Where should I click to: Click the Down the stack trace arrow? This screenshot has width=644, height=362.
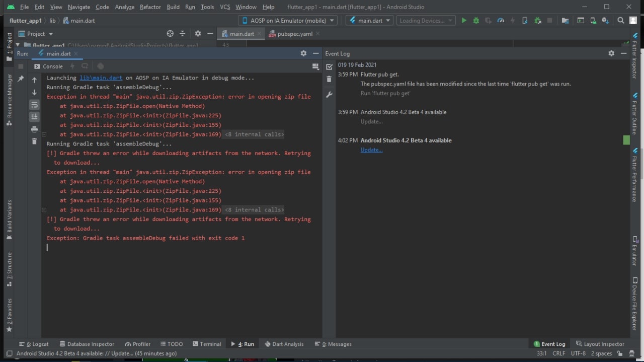coord(34,93)
